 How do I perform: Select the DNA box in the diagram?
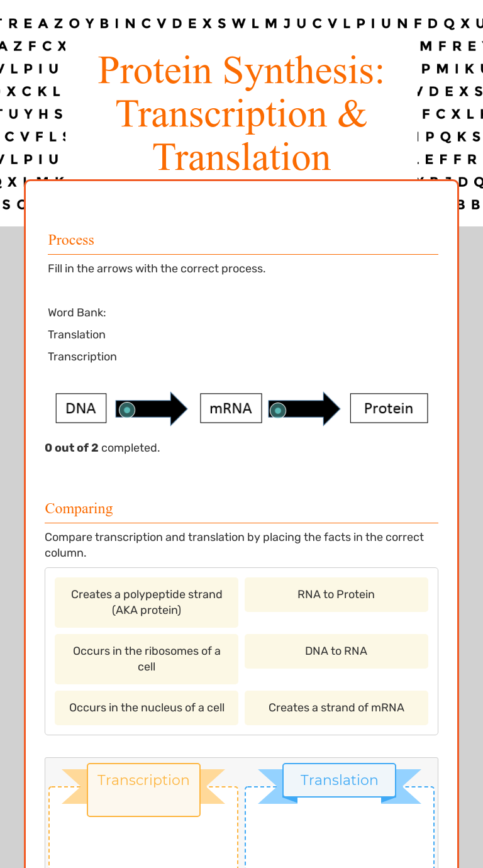(x=81, y=408)
